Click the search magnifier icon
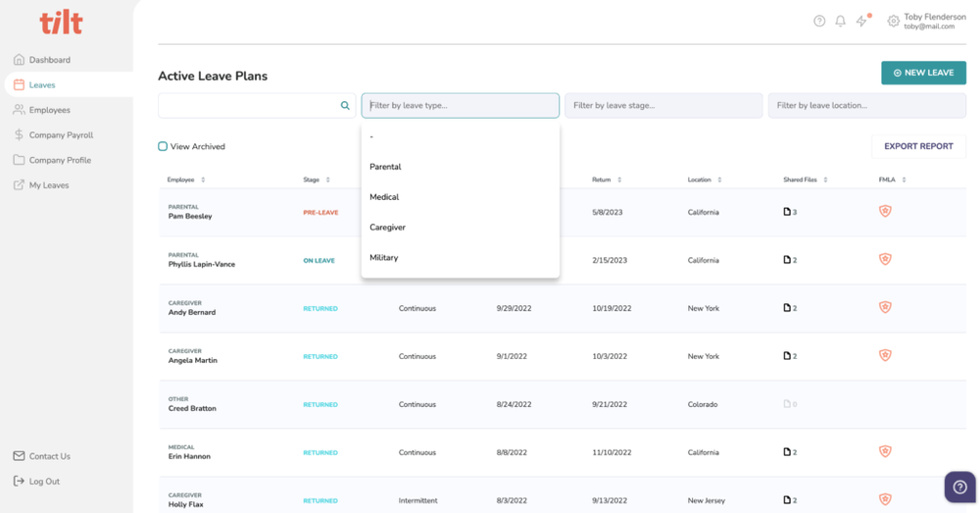Screen dimensions: 980x513 pos(345,106)
